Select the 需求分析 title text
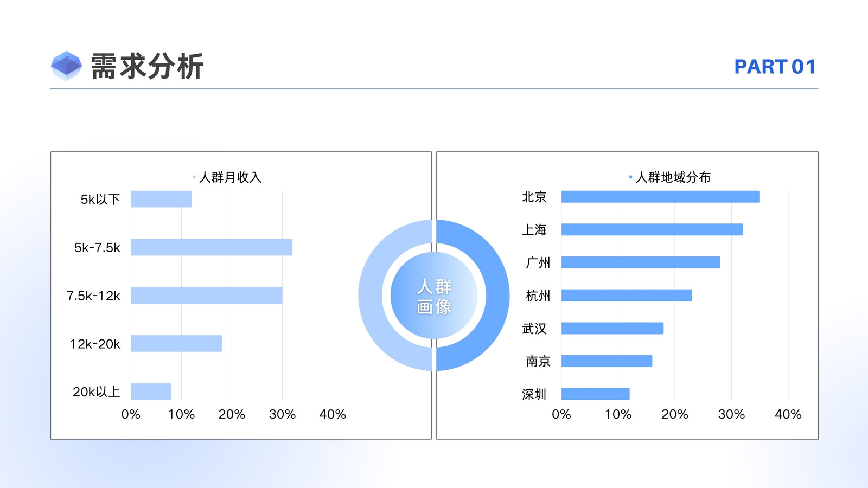Screen dimensions: 868x488 (147, 67)
